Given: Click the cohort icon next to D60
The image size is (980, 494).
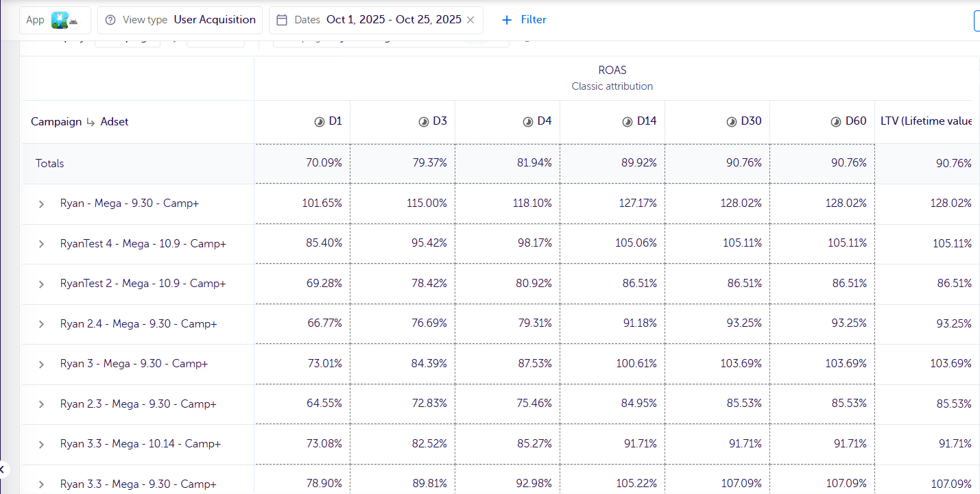Looking at the screenshot, I should point(836,122).
